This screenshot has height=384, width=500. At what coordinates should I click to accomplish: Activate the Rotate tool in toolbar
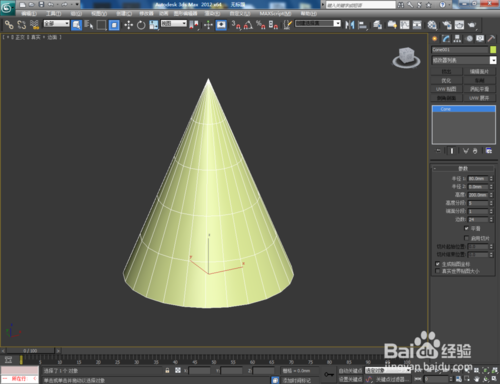pos(141,25)
